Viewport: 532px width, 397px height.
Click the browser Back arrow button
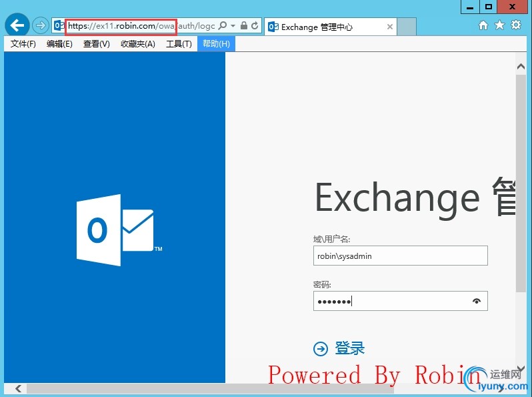point(17,25)
